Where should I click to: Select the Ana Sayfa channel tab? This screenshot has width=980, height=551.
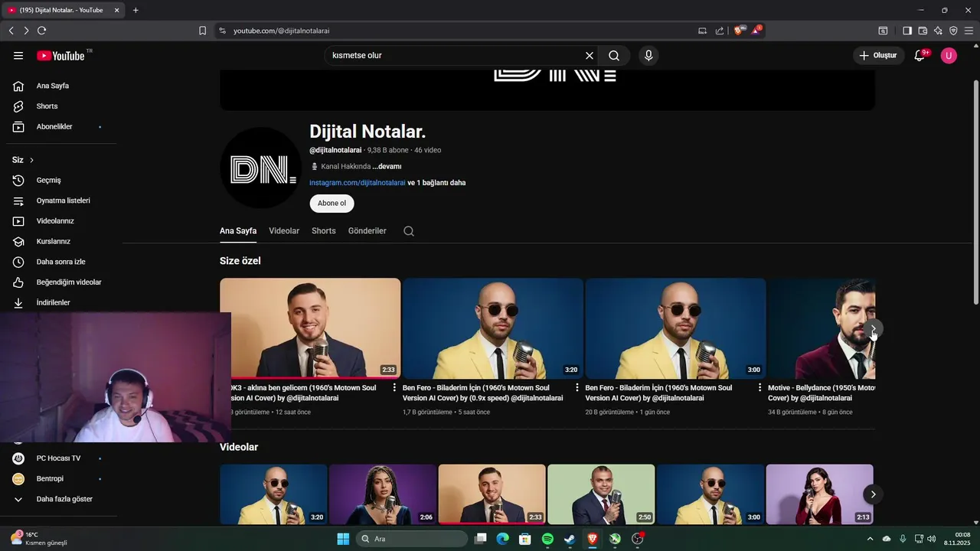[238, 231]
